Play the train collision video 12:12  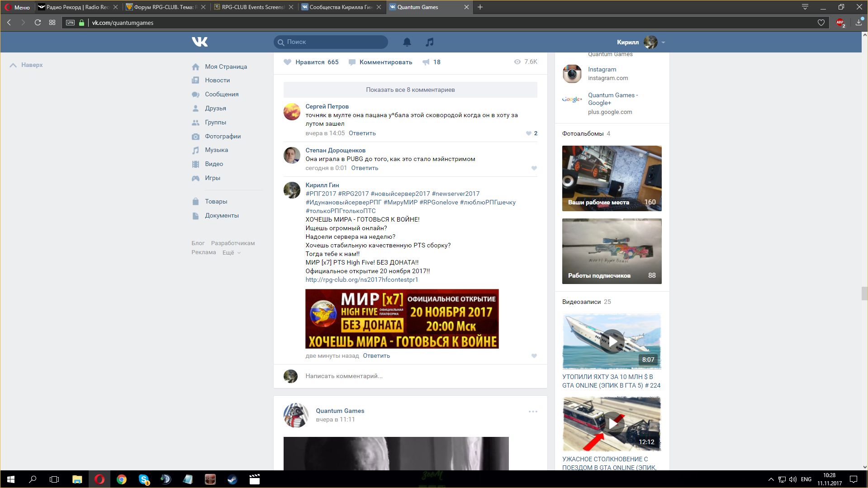[612, 424]
